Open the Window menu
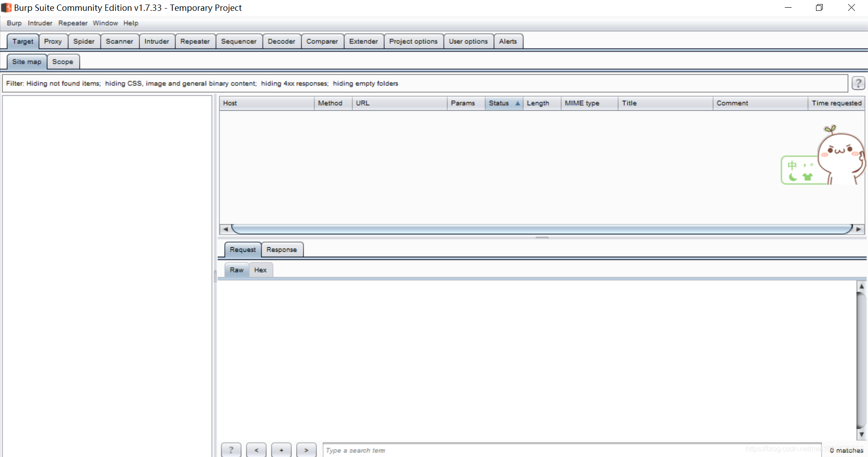Image resolution: width=868 pixels, height=457 pixels. click(x=105, y=23)
